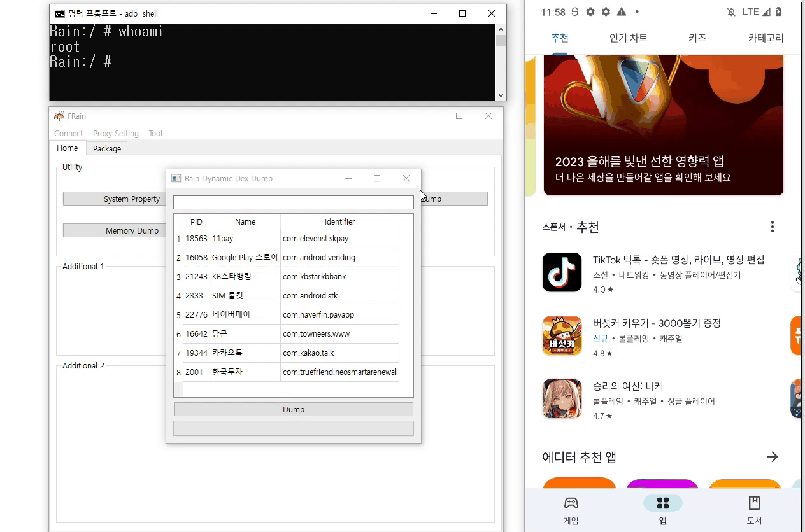The image size is (805, 532).
Task: Open the Tool menu in FRain
Action: 155,134
